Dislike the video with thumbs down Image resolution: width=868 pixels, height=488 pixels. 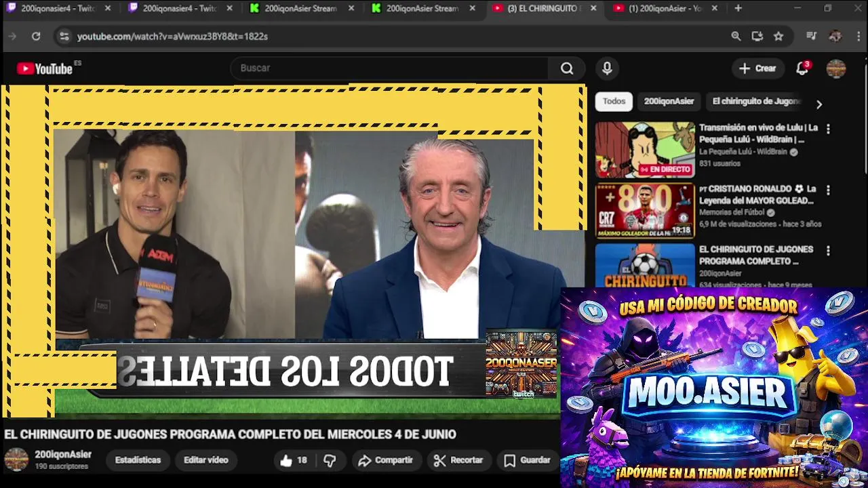pos(330,460)
